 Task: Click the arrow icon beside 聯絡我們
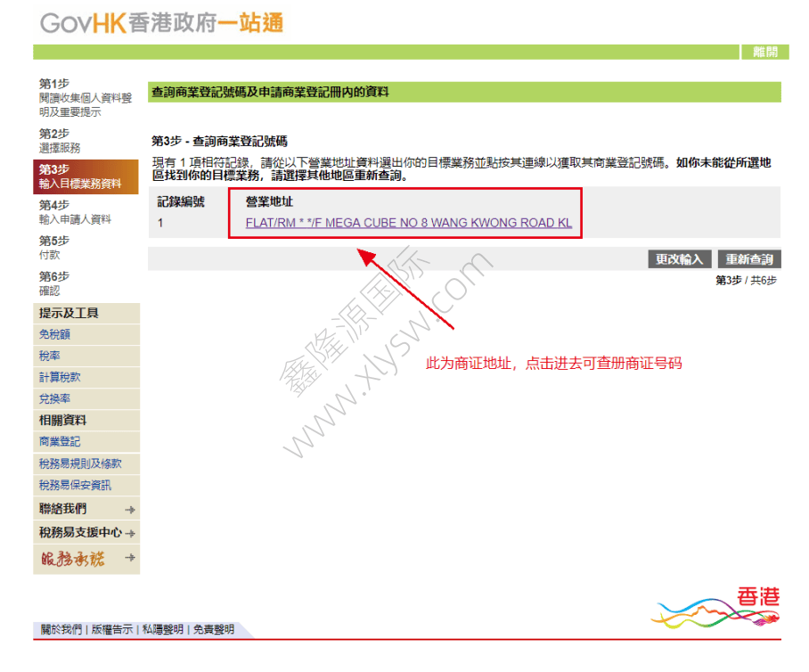(130, 510)
